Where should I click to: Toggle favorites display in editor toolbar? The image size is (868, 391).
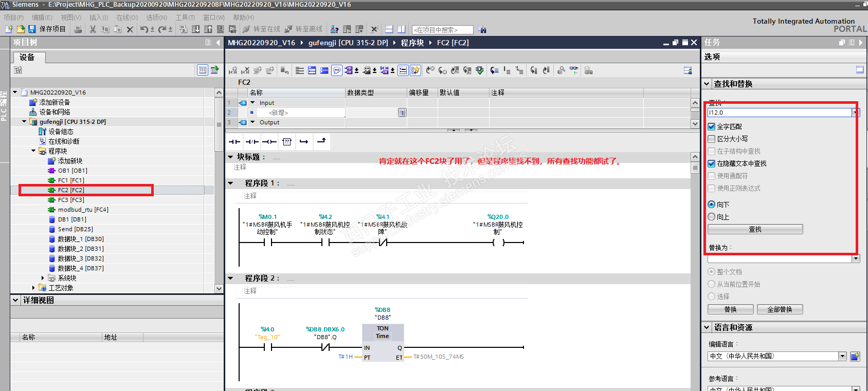point(415,70)
